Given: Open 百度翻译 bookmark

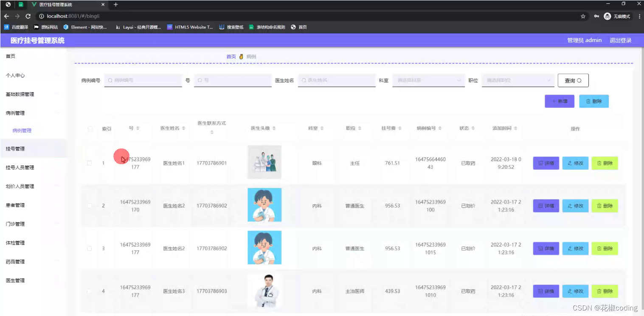Looking at the screenshot, I should pos(16,27).
